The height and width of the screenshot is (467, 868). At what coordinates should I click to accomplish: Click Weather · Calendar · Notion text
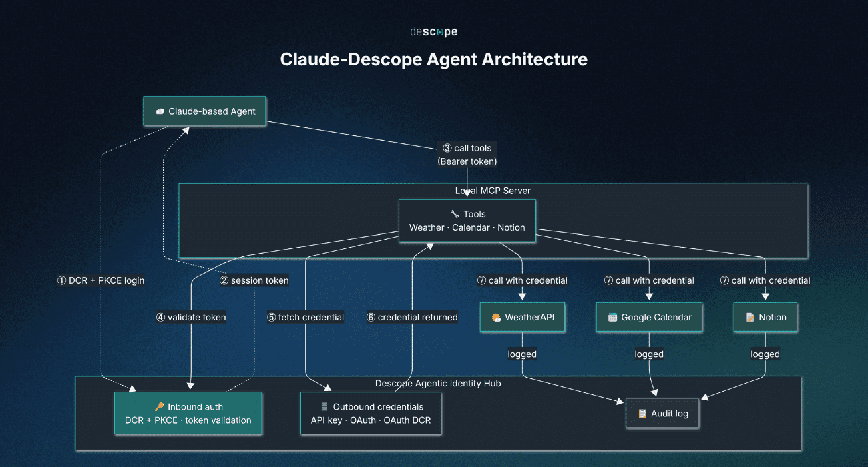467,227
